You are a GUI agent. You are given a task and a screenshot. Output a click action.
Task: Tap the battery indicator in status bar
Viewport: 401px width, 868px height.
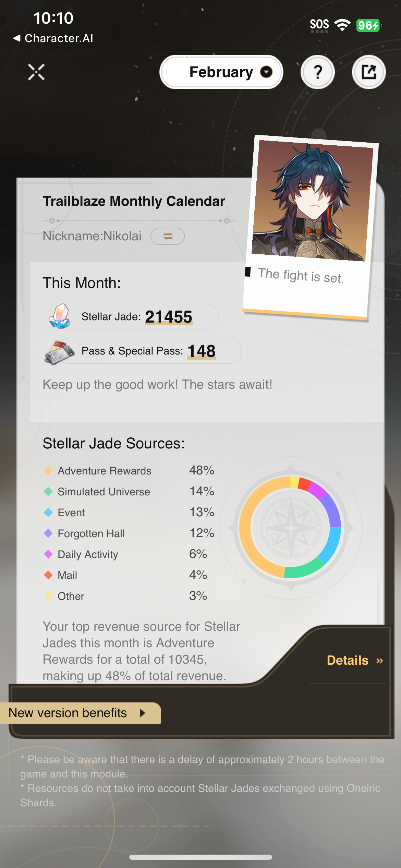(x=368, y=25)
